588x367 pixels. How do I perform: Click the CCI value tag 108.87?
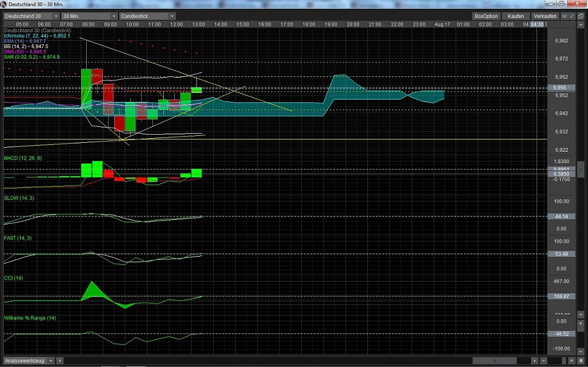[561, 296]
